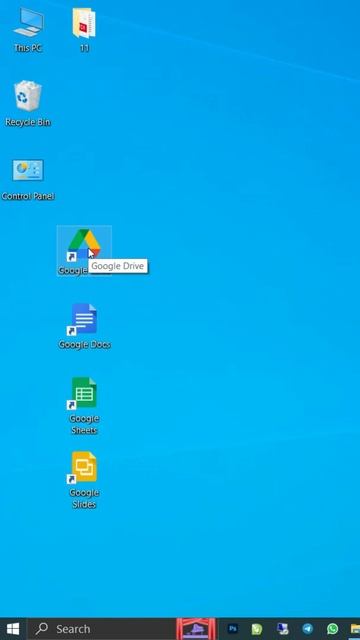Open Photoshop from the taskbar

coord(233,629)
